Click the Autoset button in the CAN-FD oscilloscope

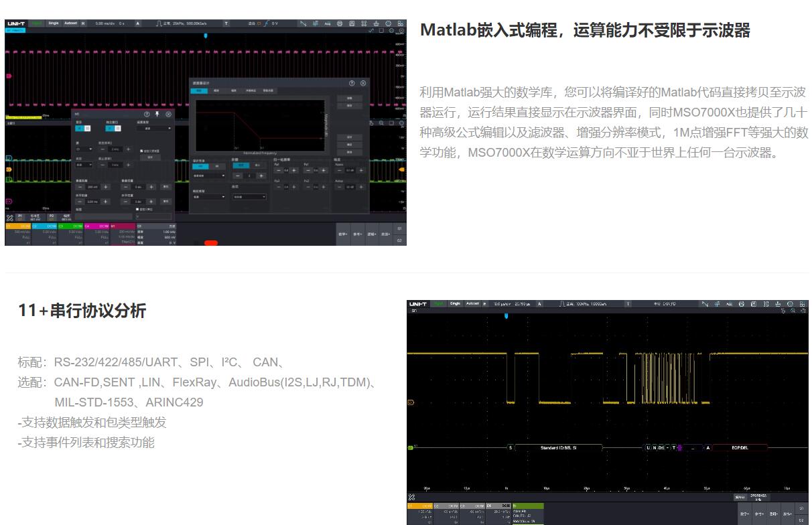[472, 304]
